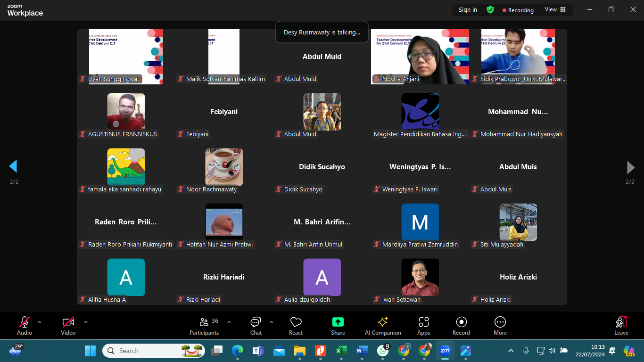Click the green encryption shield icon
644x362 pixels.
click(x=490, y=9)
